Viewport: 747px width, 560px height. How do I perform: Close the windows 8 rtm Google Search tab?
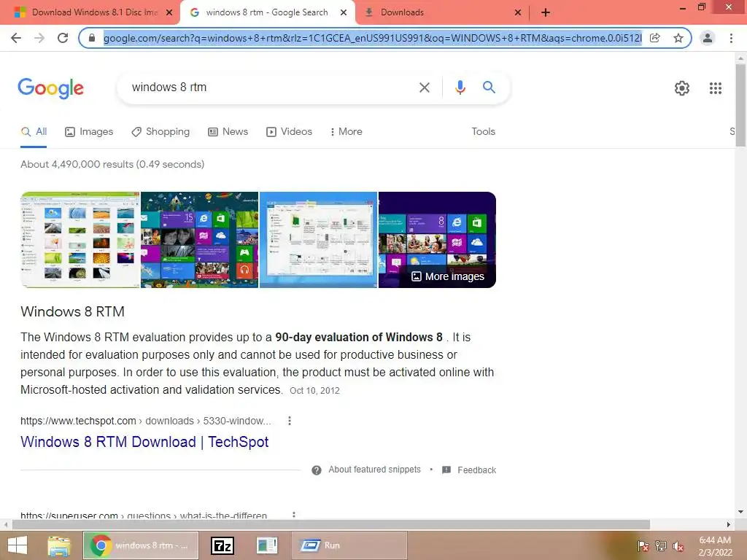click(x=344, y=13)
